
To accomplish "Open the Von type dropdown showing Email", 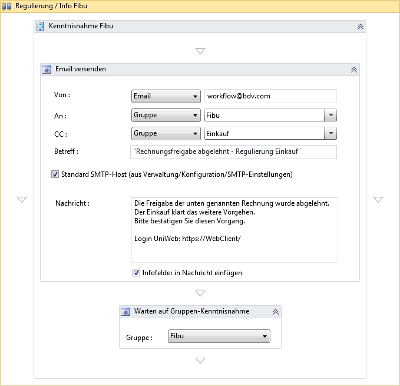I will (x=166, y=96).
